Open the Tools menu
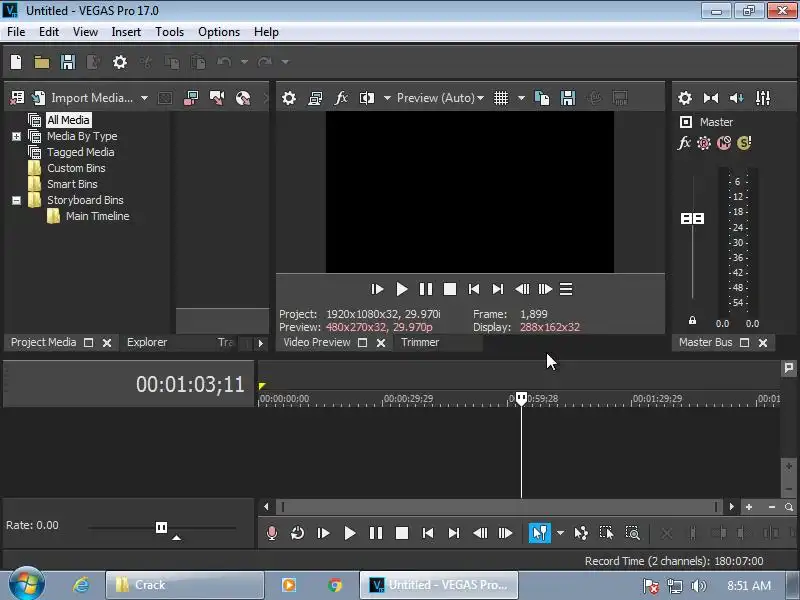The image size is (800, 600). point(169,32)
